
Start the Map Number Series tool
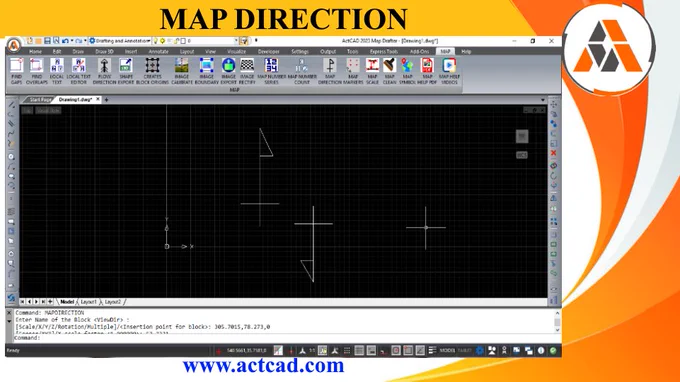[x=271, y=71]
